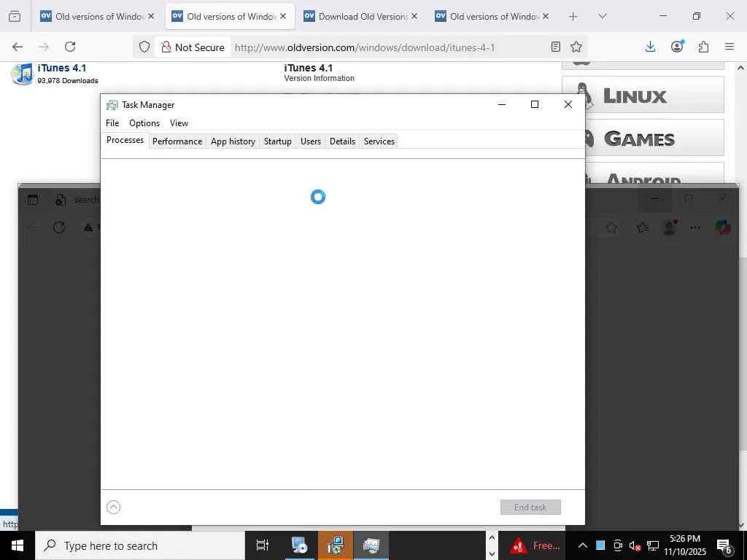Open the Options menu in Task Manager

click(x=144, y=122)
